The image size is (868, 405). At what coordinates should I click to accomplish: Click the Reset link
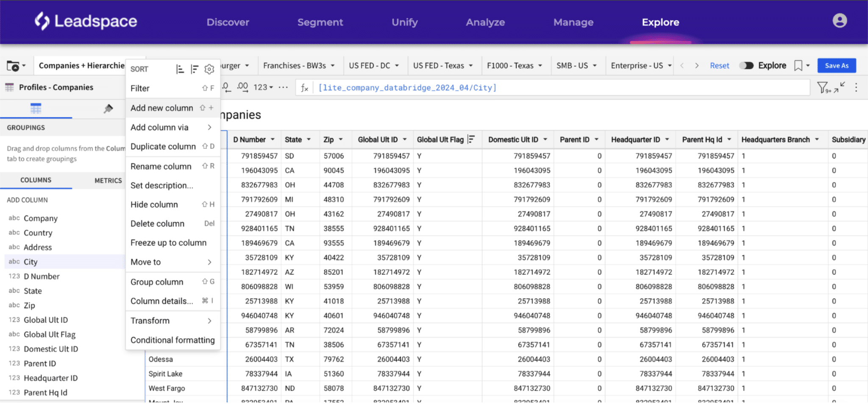(x=719, y=65)
